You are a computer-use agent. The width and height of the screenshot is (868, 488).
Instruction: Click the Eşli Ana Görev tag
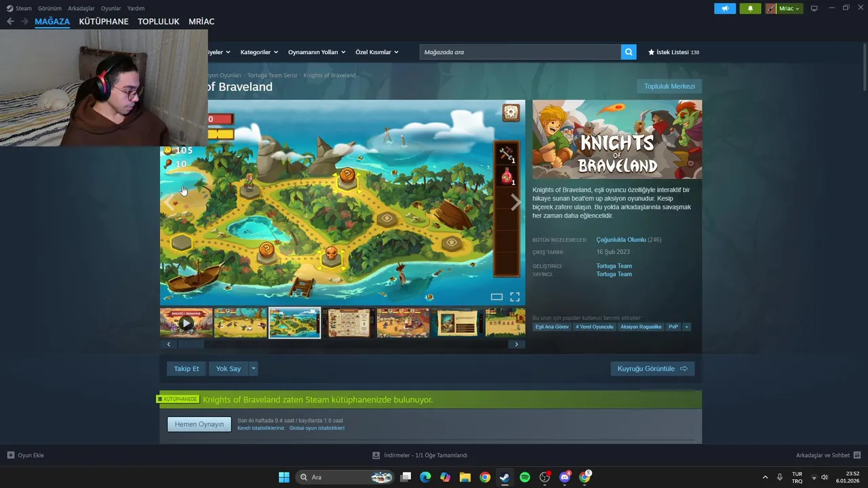[x=552, y=327]
